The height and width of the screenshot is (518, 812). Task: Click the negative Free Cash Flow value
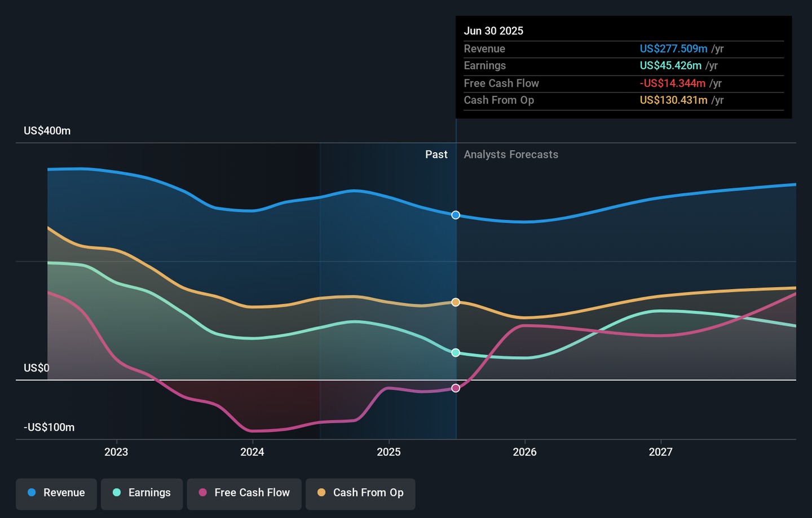pos(672,83)
